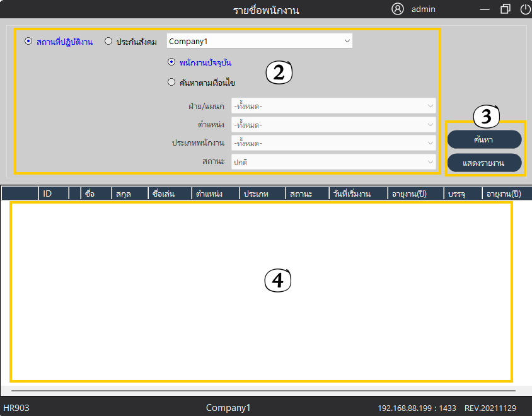Expand the ฝ่าย/แผนก dropdown
Image resolution: width=532 pixels, height=416 pixels.
333,106
